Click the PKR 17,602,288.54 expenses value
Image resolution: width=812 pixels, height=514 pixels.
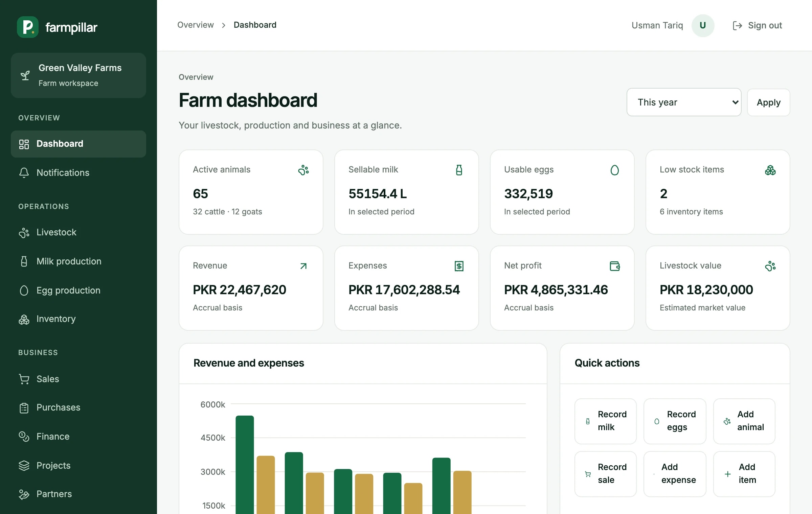pos(404,290)
